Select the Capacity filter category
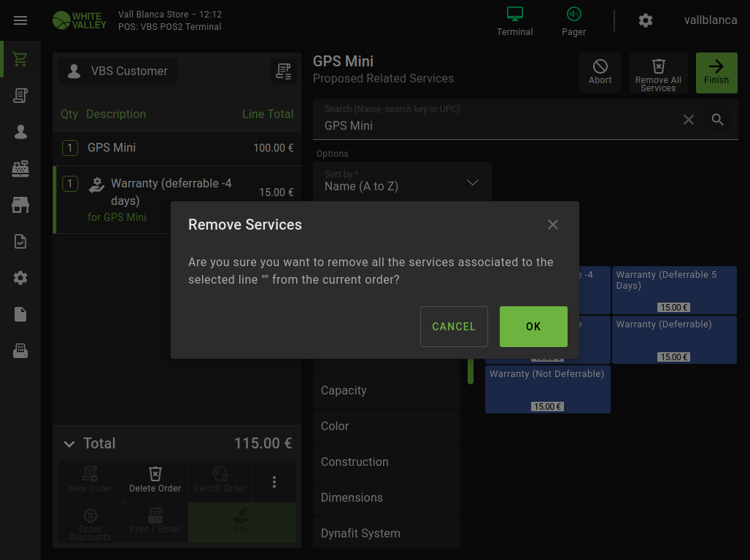 pos(387,391)
